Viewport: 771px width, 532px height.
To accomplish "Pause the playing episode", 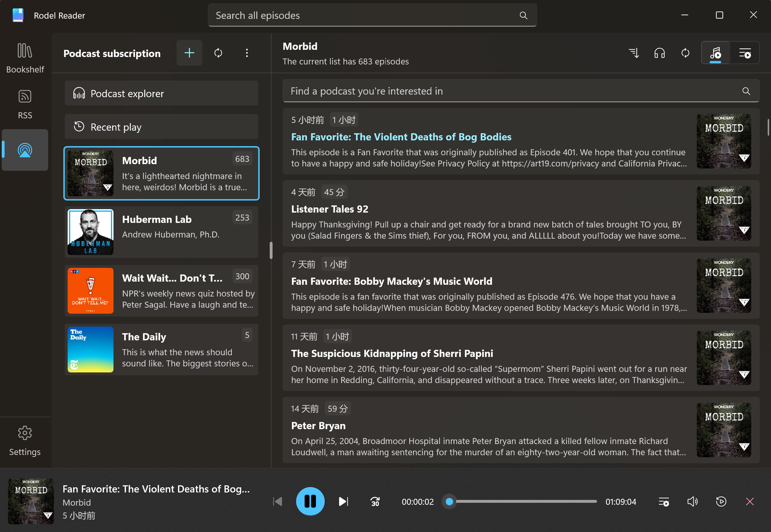I will [x=310, y=501].
